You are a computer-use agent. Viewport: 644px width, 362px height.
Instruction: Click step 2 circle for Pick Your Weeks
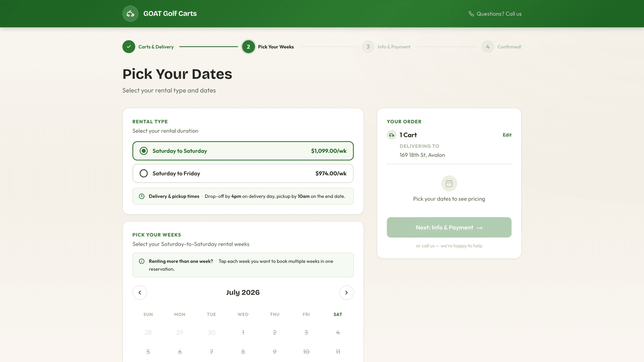coord(248,47)
